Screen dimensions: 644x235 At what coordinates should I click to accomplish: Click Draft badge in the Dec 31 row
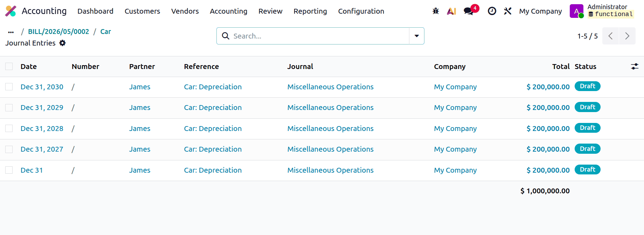tap(587, 170)
